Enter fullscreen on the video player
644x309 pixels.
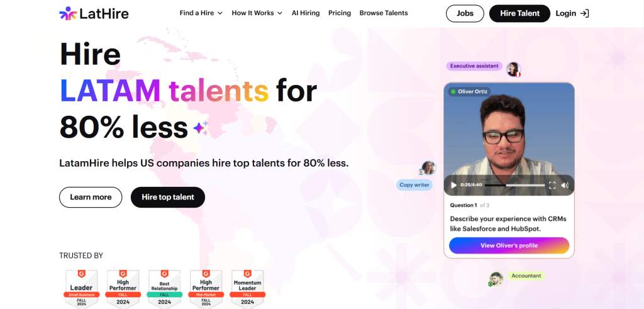click(552, 185)
